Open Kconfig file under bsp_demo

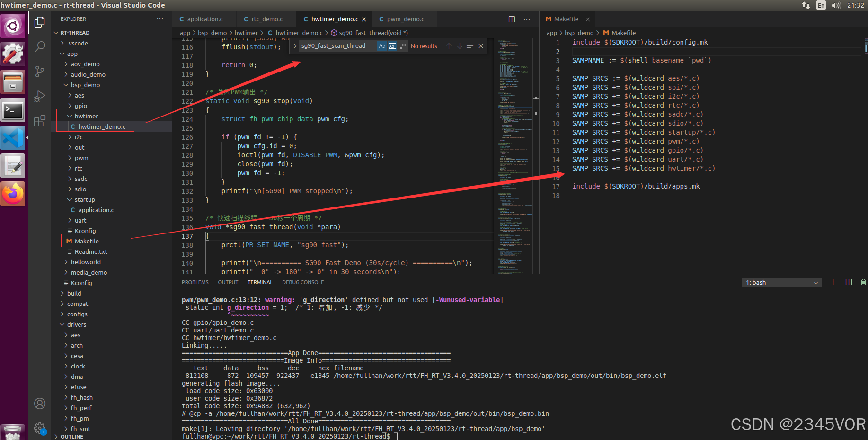pos(112,231)
